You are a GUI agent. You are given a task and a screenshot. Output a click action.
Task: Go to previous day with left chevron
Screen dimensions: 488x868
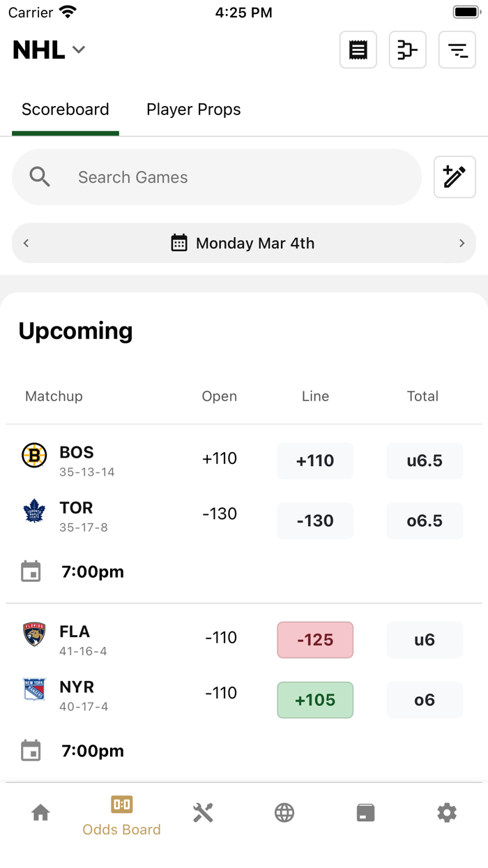pos(26,243)
